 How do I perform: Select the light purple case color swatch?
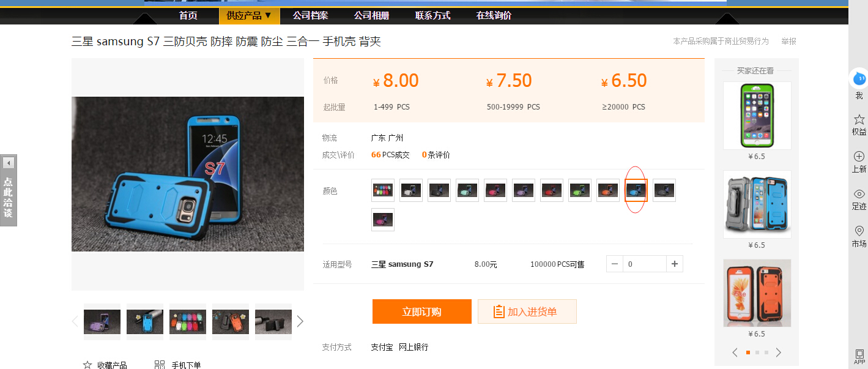click(524, 190)
